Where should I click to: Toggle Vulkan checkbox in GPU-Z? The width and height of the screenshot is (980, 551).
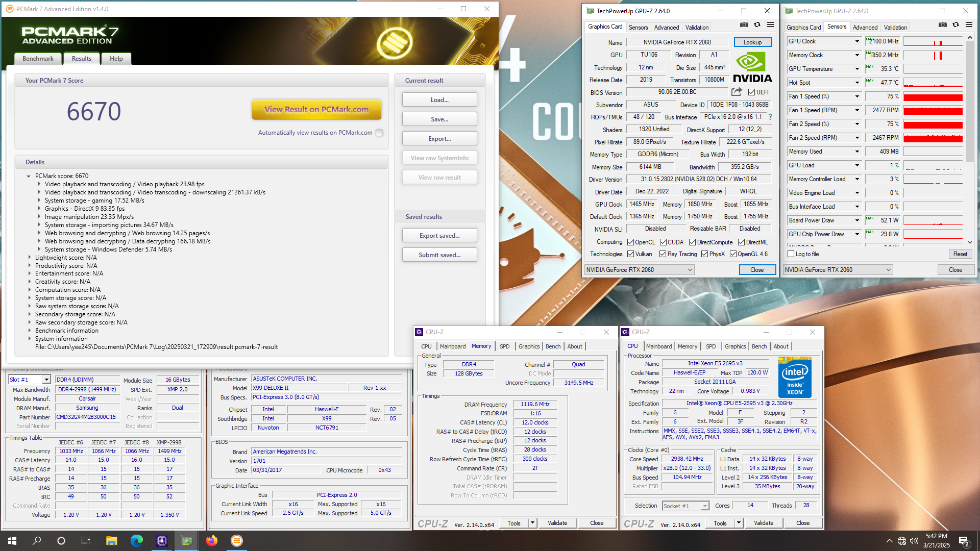630,254
